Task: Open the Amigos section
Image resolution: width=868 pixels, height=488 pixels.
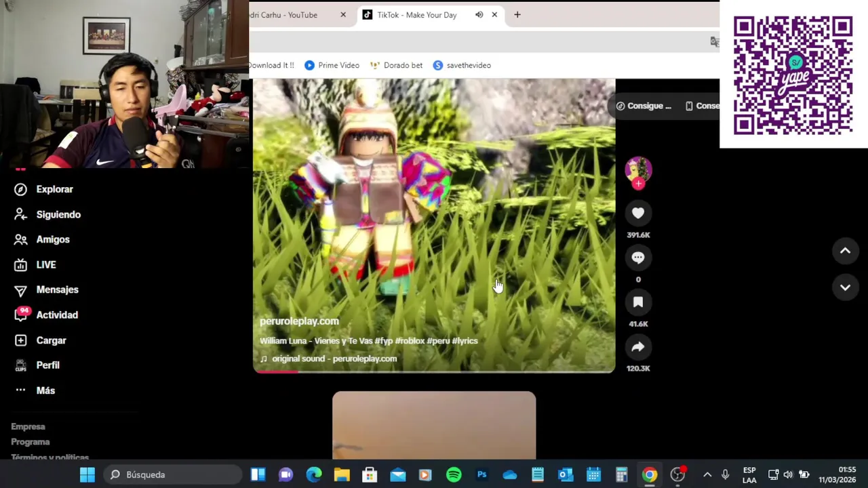Action: coord(42,239)
